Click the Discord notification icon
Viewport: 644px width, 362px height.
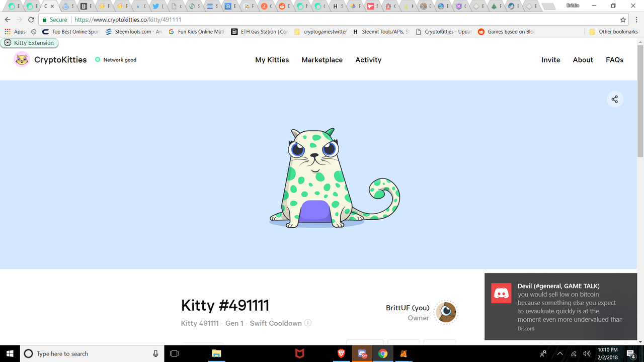501,294
